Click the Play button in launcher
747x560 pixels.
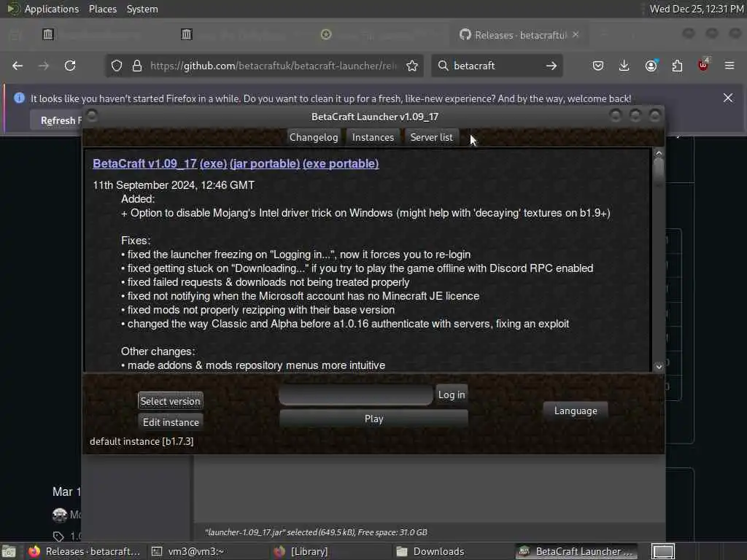(x=373, y=419)
